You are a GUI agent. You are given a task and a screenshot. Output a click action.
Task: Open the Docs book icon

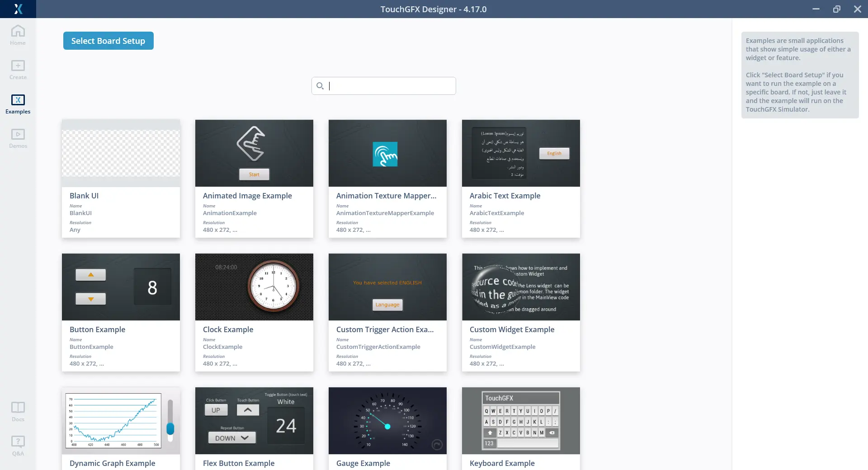tap(18, 408)
